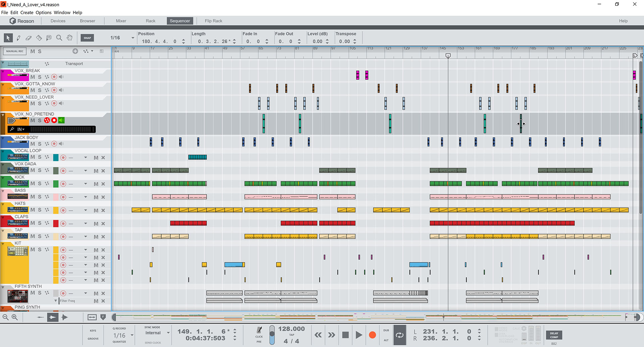Click the fast forward transport button
644x347 pixels.
click(x=331, y=335)
